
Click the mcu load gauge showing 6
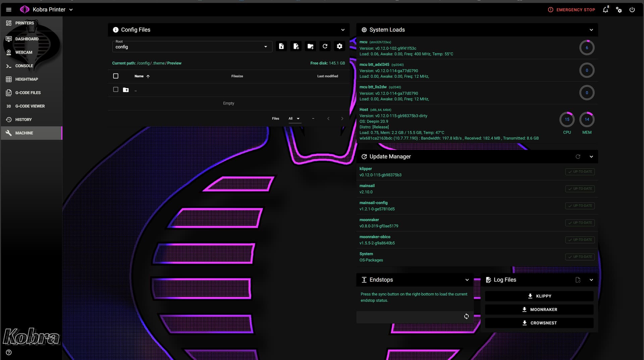(x=587, y=48)
